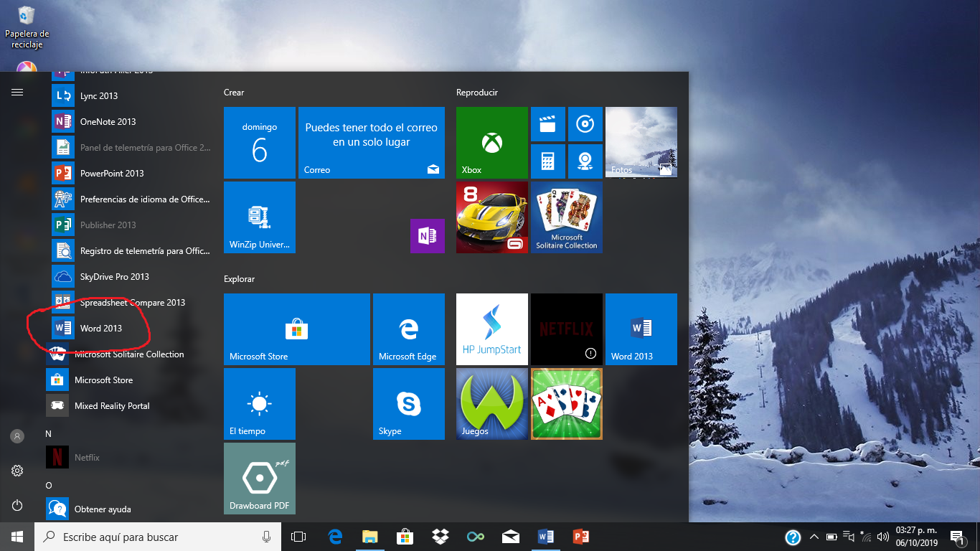Open the user account options
The image size is (980, 551).
click(x=17, y=436)
